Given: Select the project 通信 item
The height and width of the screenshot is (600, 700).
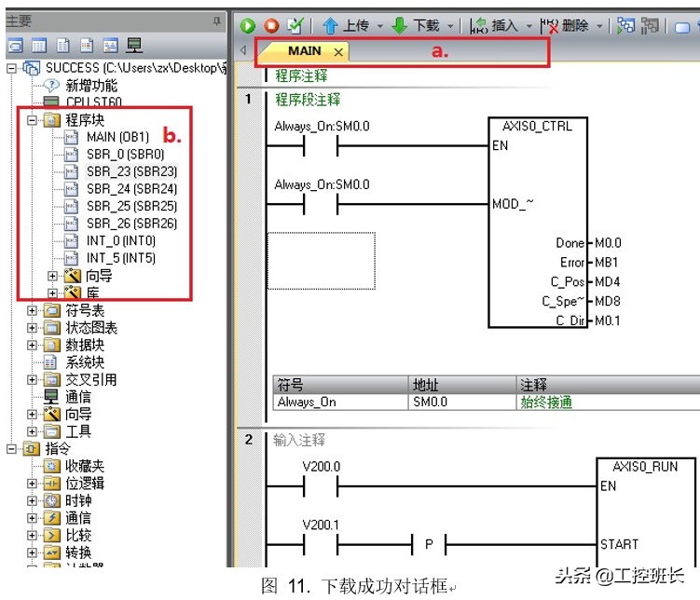Looking at the screenshot, I should point(78,397).
